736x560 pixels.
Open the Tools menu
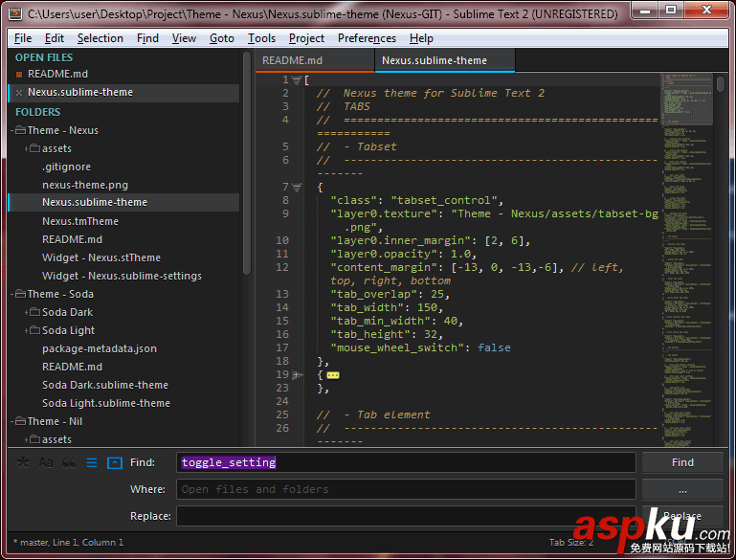tap(261, 38)
